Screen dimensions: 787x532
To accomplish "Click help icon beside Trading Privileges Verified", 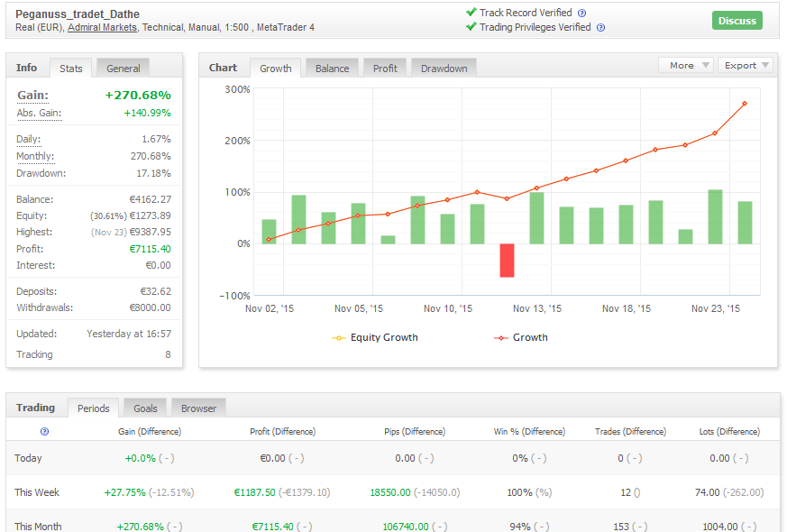I will coord(600,28).
